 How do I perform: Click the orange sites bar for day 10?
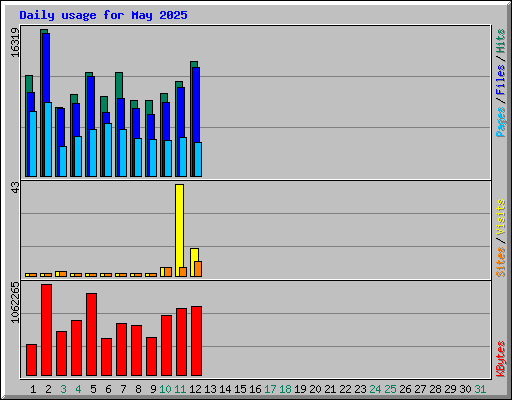coord(168,272)
